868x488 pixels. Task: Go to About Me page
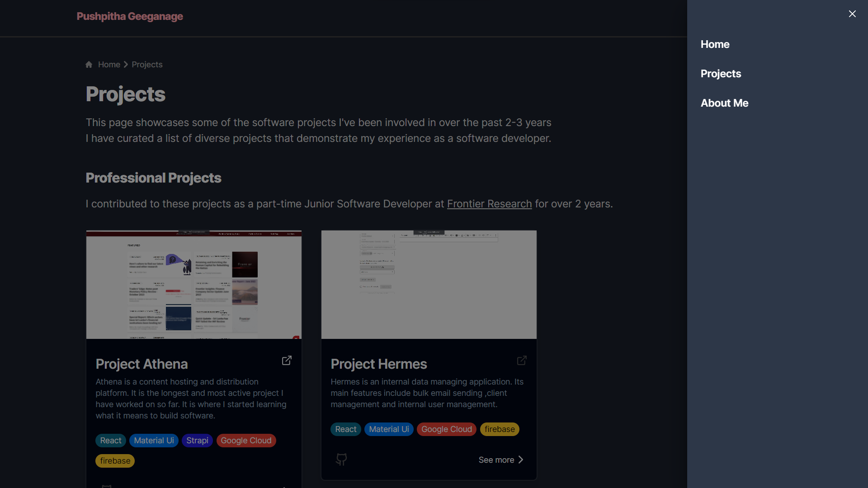[724, 103]
